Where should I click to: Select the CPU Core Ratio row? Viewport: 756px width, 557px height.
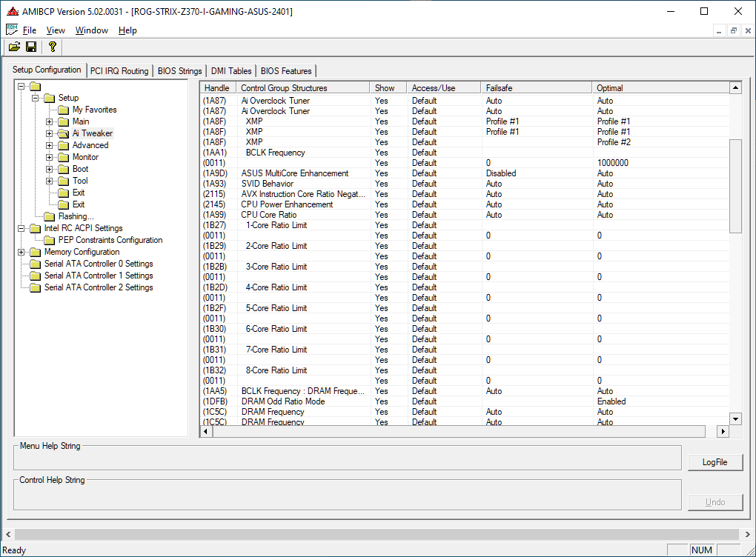(464, 215)
